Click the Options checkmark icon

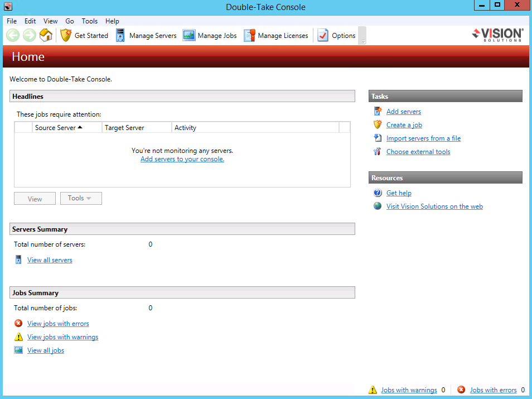click(323, 35)
